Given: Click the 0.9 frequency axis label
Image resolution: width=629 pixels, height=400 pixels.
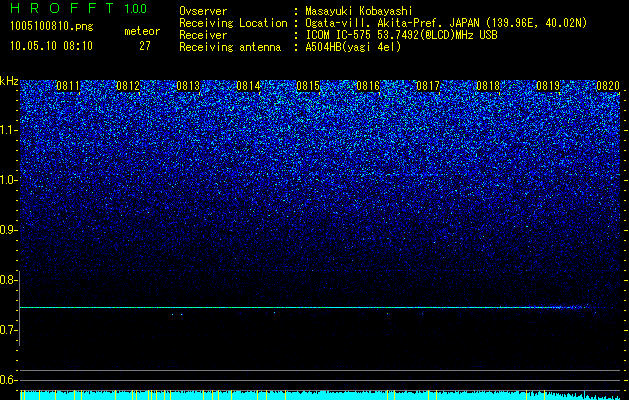Looking at the screenshot, I should [x=9, y=230].
